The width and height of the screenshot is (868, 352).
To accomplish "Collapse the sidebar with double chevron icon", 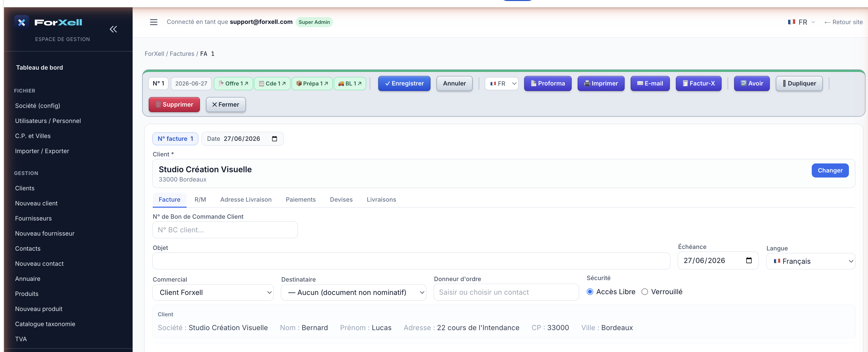I will coord(113,29).
